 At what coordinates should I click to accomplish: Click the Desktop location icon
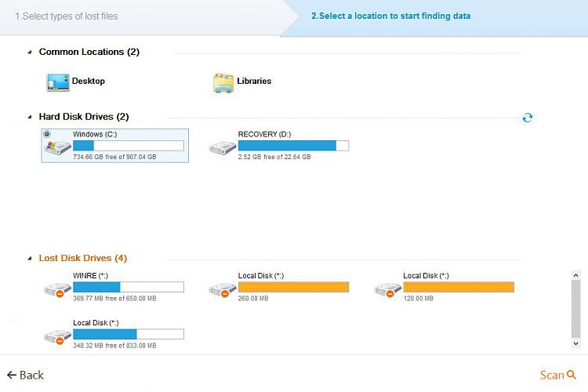(x=58, y=82)
